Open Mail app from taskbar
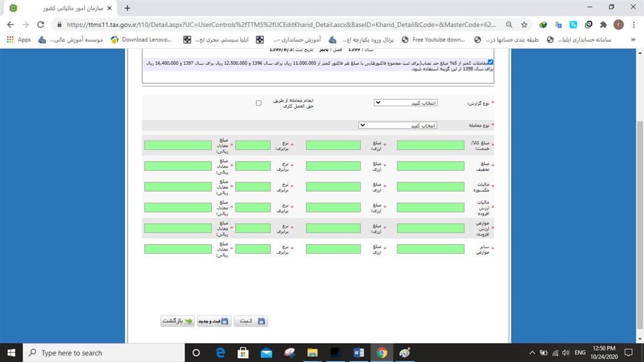Viewport: 644px width, 362px height. click(266, 352)
